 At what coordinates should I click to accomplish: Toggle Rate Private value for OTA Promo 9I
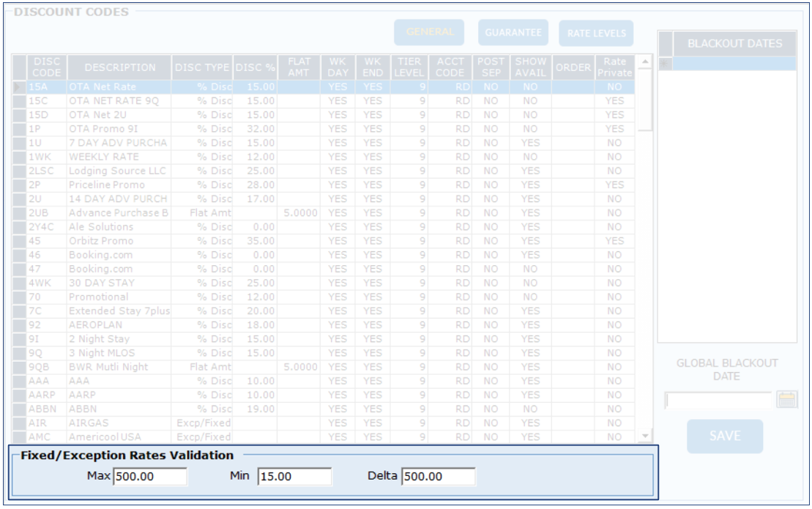[x=614, y=129]
